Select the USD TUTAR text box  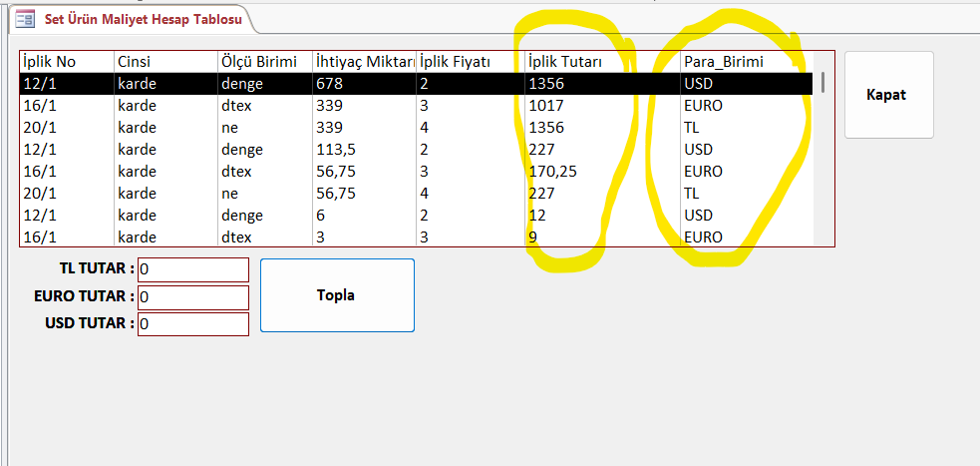[192, 324]
